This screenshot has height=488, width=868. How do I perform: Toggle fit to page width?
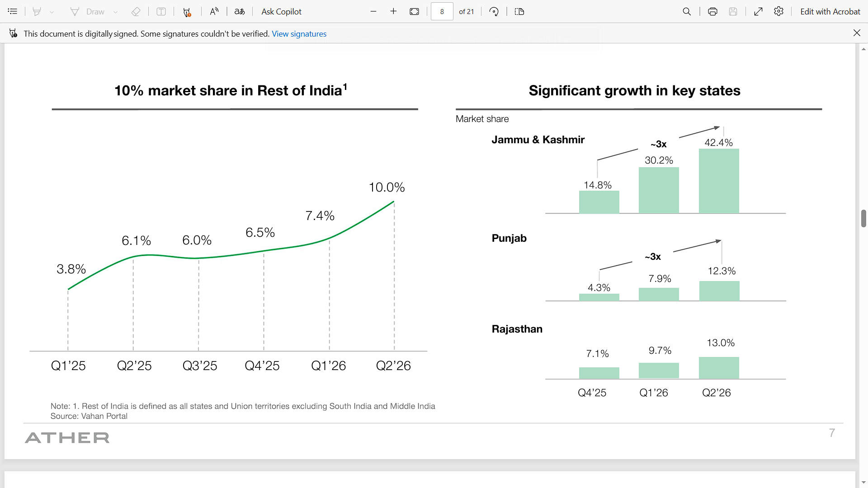(x=414, y=11)
